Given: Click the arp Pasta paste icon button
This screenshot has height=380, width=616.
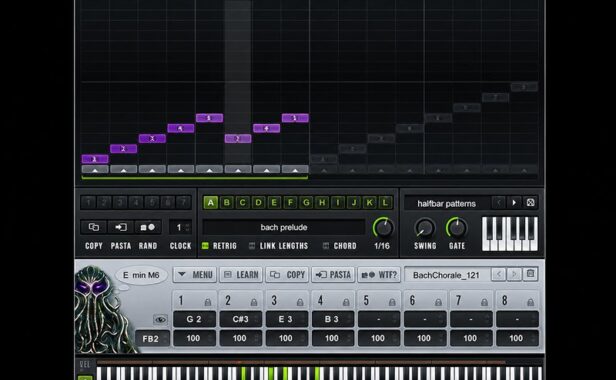Looking at the screenshot, I should [x=121, y=227].
